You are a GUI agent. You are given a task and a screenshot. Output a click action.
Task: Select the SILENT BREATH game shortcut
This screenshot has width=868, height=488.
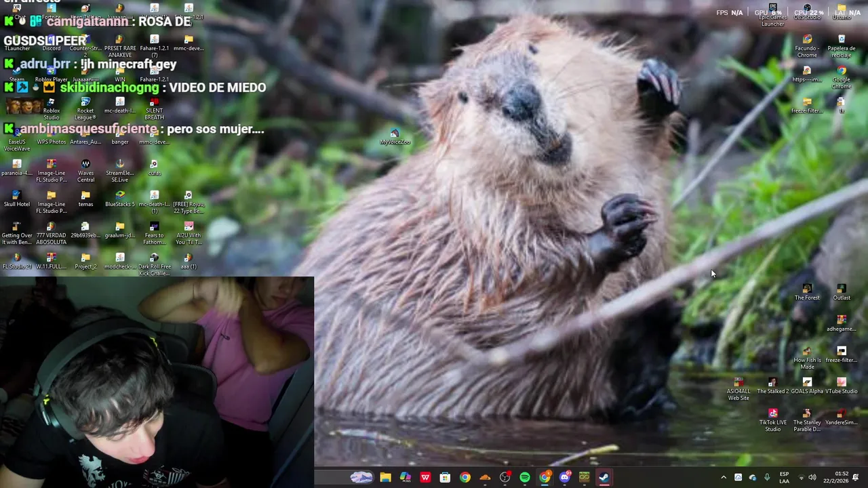(154, 108)
